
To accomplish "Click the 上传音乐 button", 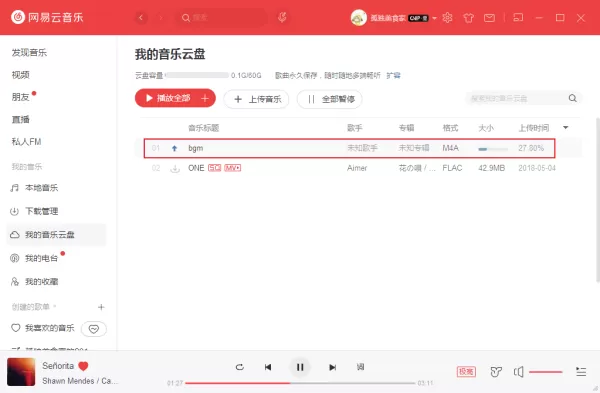I will [x=256, y=99].
